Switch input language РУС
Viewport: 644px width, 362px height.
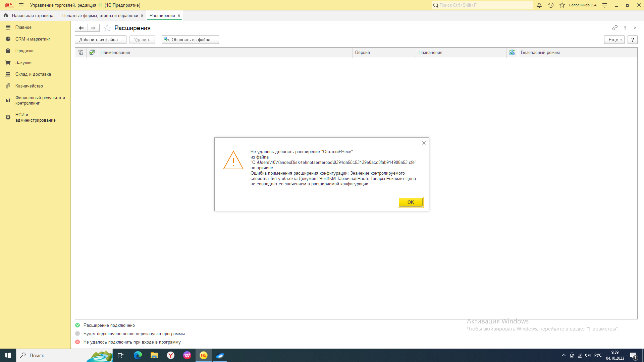click(x=598, y=355)
